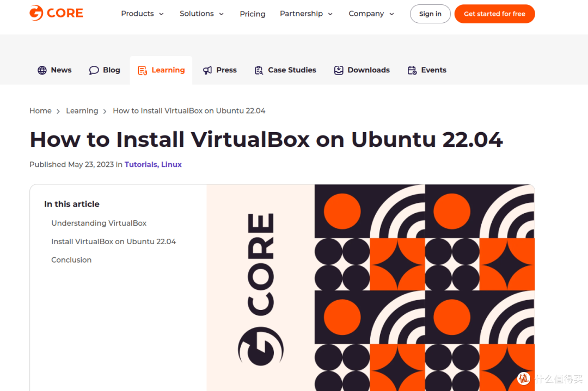Jump to Install VirtualBox on Ubuntu 22.04 section
The height and width of the screenshot is (391, 588).
pyautogui.click(x=114, y=241)
